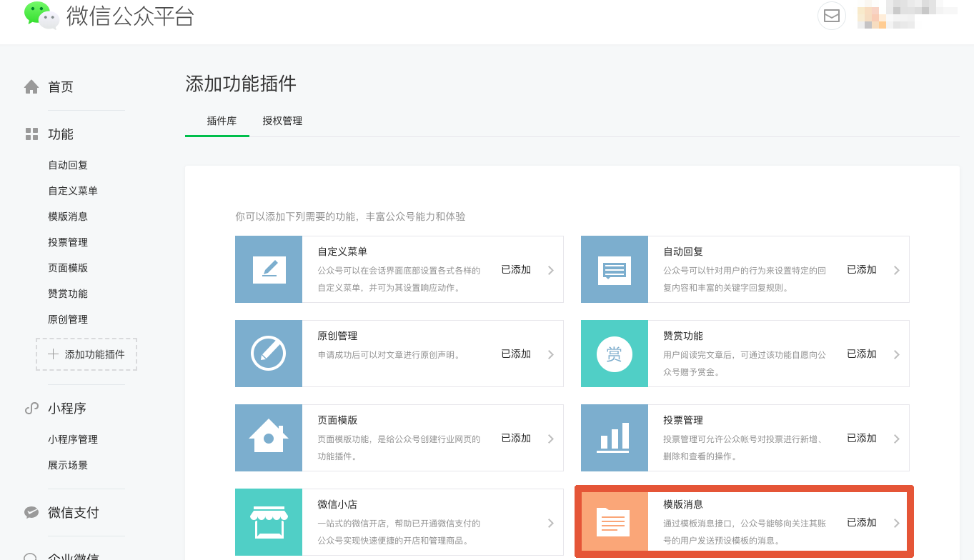Expand the 自定义菜单 plugin arrow
The height and width of the screenshot is (560, 974).
[x=550, y=270]
